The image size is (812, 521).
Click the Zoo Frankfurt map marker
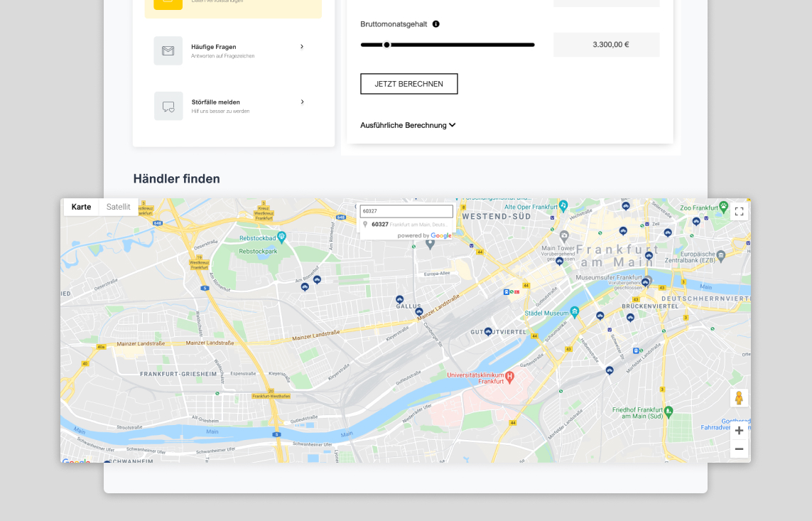pyautogui.click(x=723, y=206)
